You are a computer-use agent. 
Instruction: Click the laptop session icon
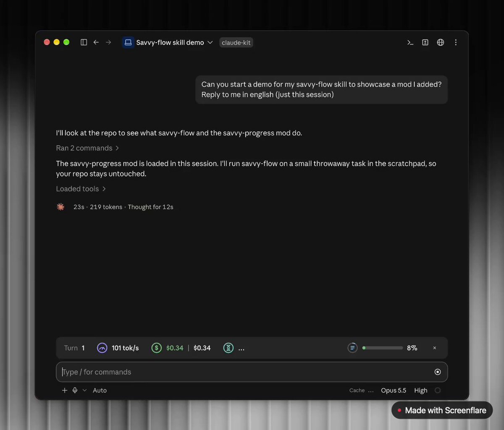(128, 42)
